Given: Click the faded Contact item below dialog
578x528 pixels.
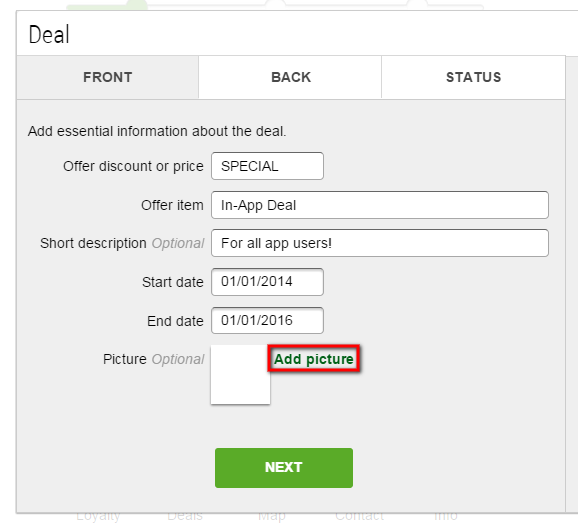Looking at the screenshot, I should (359, 516).
